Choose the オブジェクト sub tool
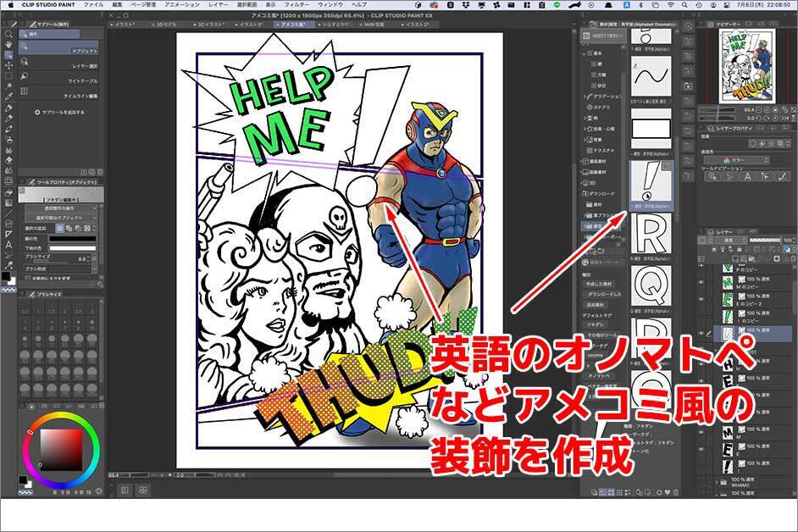Screen dimensions: 798x532 83,52
